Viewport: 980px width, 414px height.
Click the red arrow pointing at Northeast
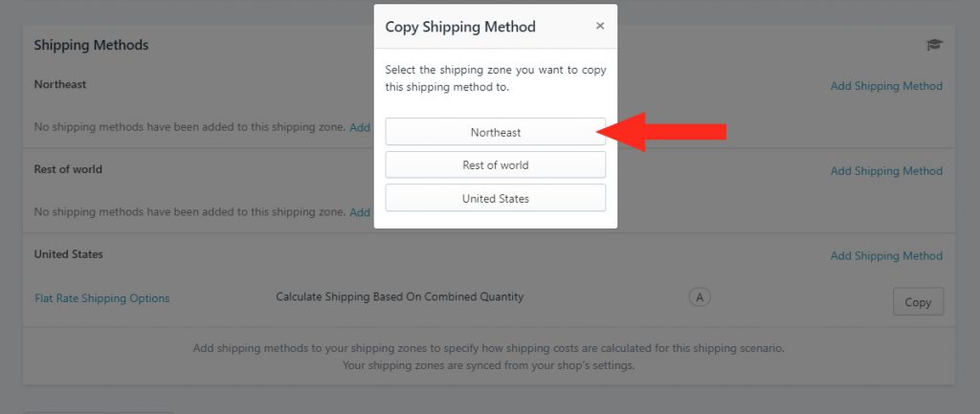[661, 132]
